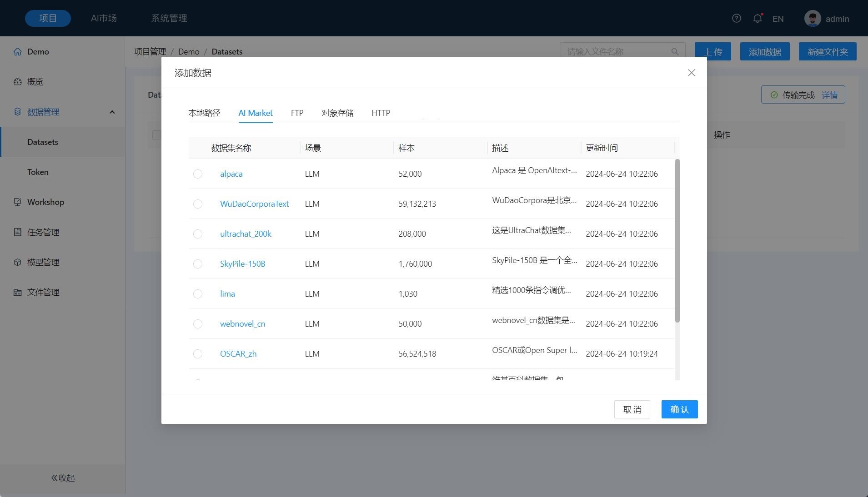868x497 pixels.
Task: Switch to the 对象存储 tab
Action: (337, 113)
